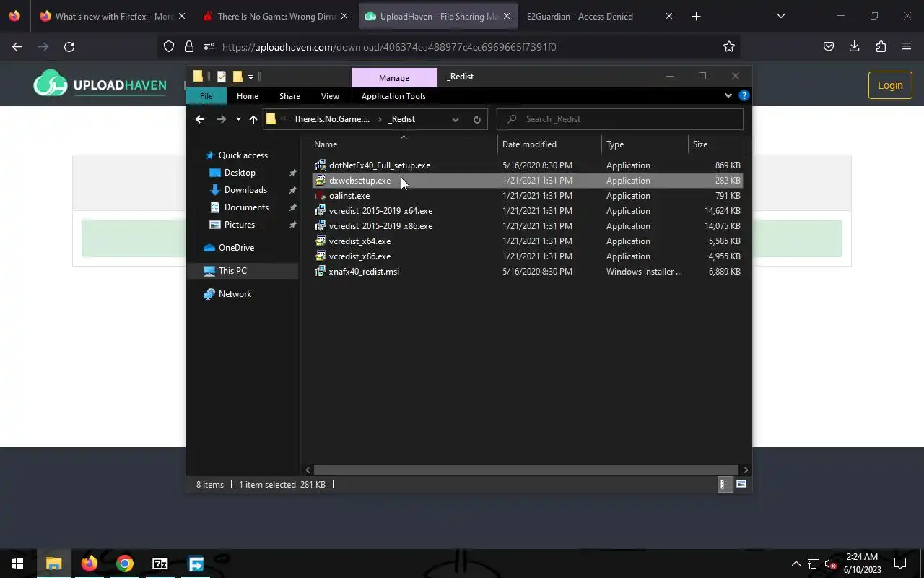Open the Application Tools ribbon tab
The width and height of the screenshot is (924, 578).
click(393, 96)
